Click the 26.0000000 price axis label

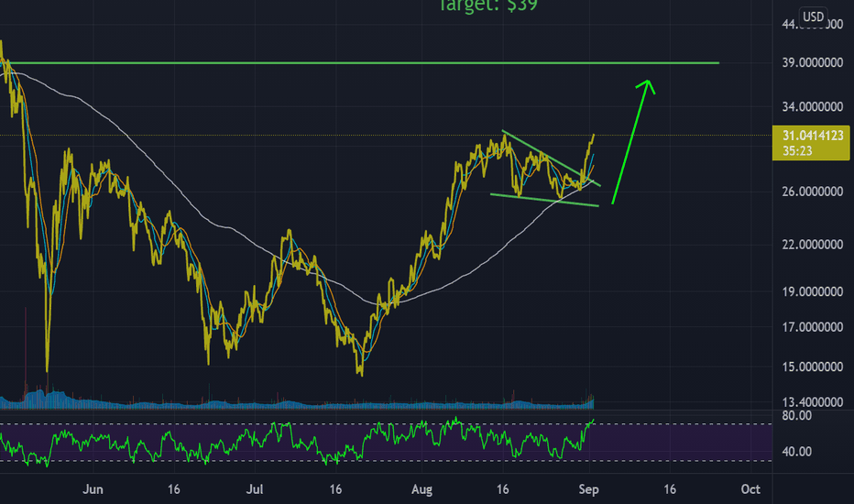point(813,192)
